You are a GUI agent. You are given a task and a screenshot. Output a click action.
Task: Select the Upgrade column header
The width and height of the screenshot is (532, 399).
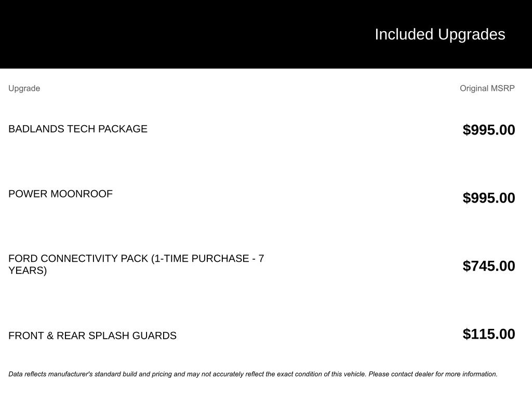(24, 88)
